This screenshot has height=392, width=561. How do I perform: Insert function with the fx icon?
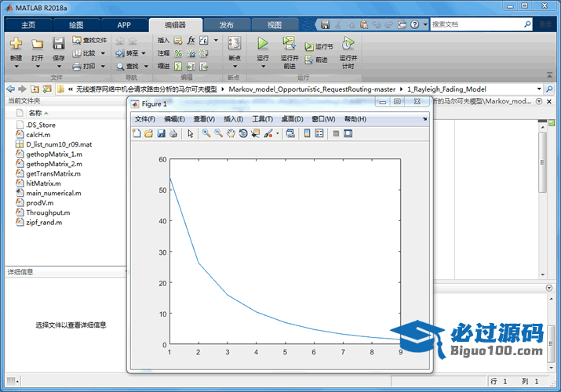click(191, 40)
